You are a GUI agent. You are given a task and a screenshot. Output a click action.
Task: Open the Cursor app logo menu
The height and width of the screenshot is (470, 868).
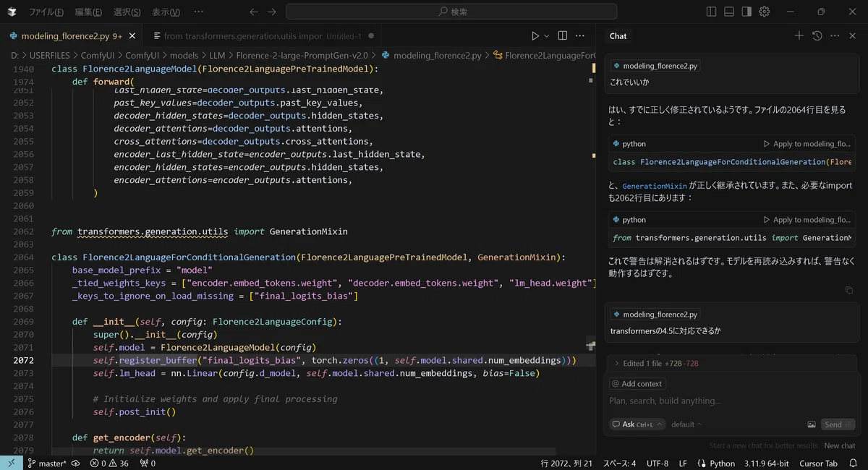(x=12, y=12)
